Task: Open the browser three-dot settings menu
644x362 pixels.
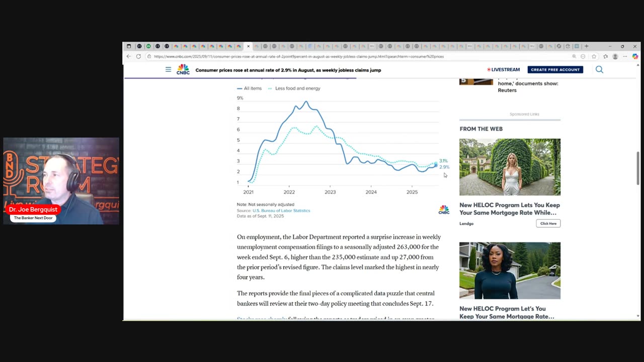Action: pyautogui.click(x=625, y=56)
